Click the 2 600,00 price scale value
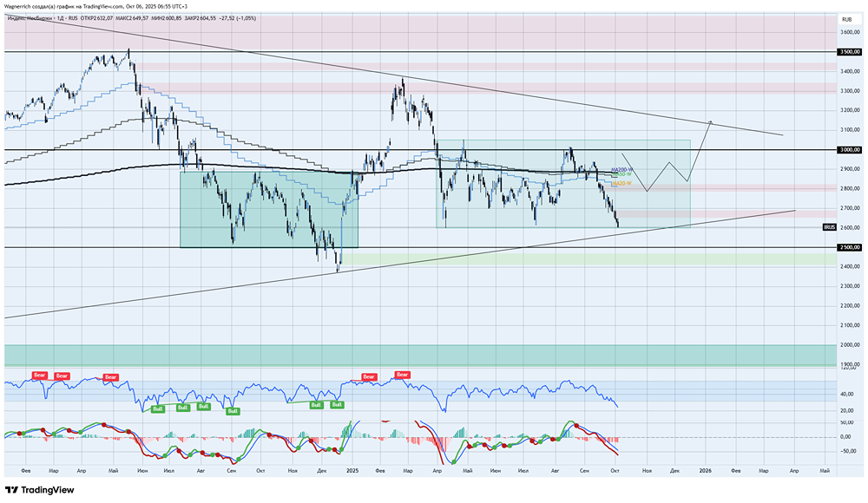This screenshot has width=868, height=503. click(850, 227)
